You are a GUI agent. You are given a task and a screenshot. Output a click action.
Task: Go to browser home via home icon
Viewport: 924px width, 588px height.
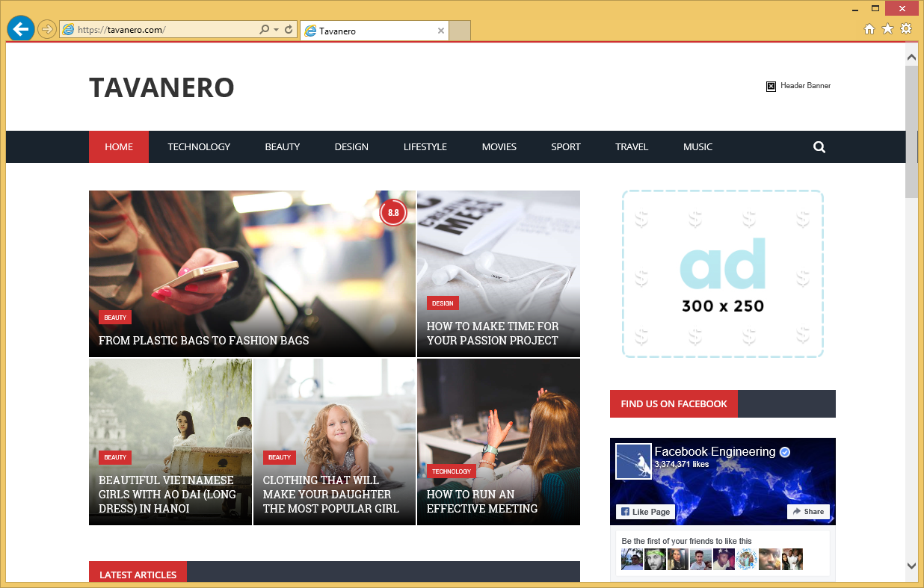(869, 27)
